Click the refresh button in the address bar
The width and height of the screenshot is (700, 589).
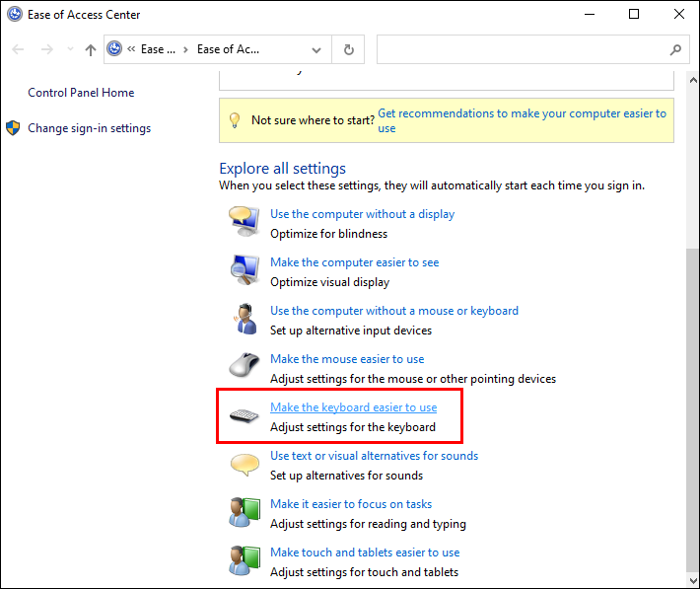click(349, 49)
